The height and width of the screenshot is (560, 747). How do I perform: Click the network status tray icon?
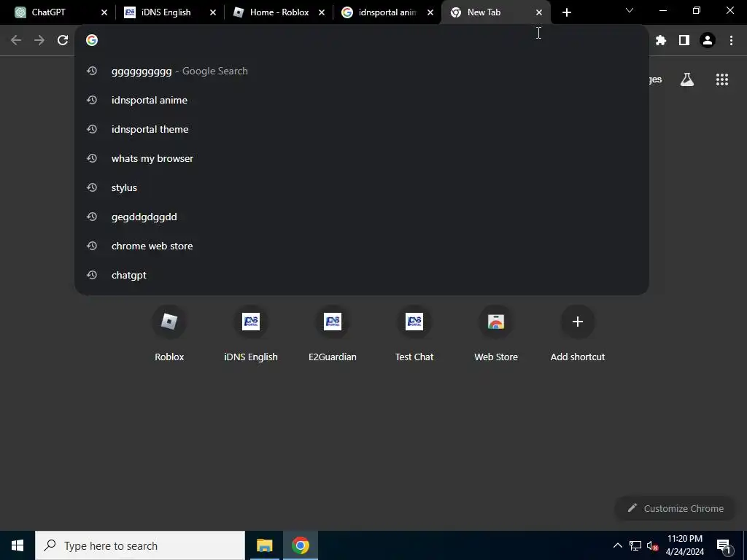point(635,545)
